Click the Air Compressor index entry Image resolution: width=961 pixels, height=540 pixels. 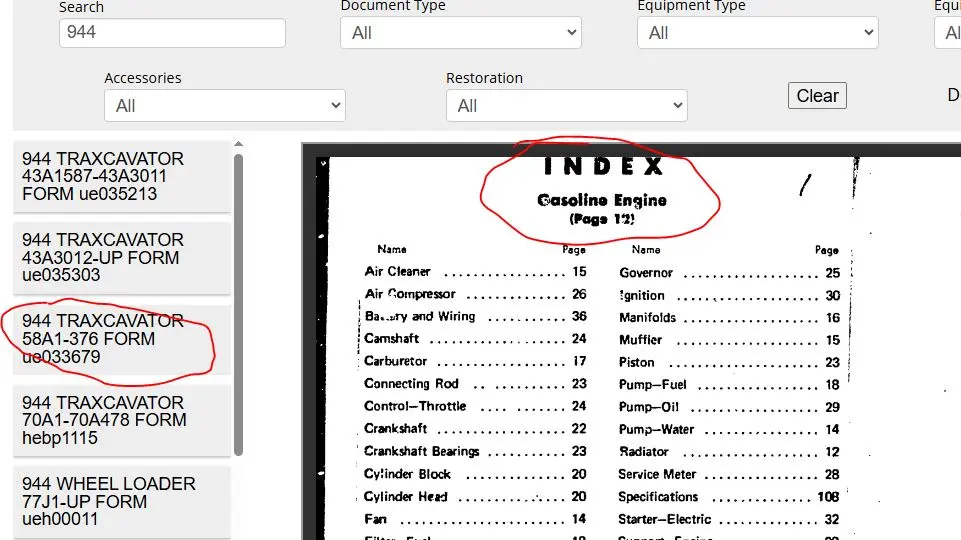point(475,294)
